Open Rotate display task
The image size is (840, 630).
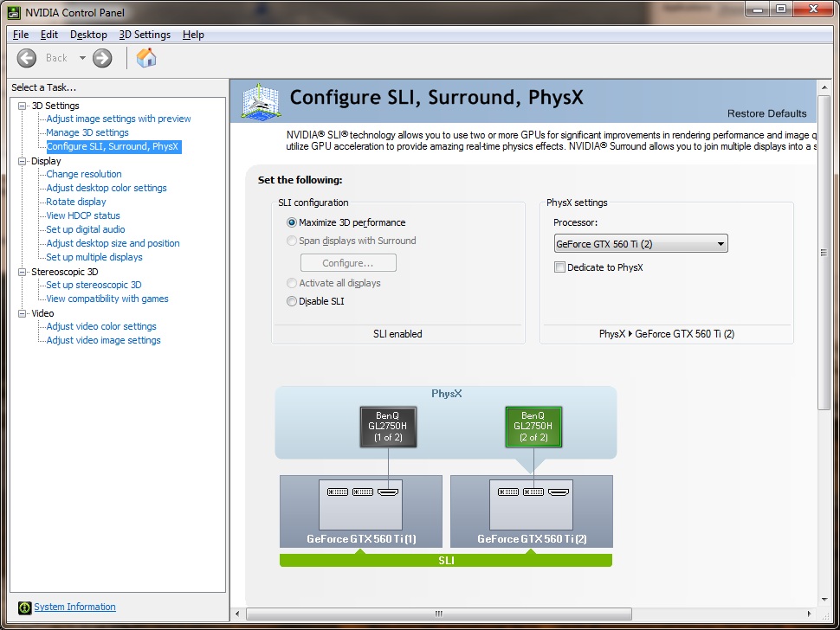[76, 202]
